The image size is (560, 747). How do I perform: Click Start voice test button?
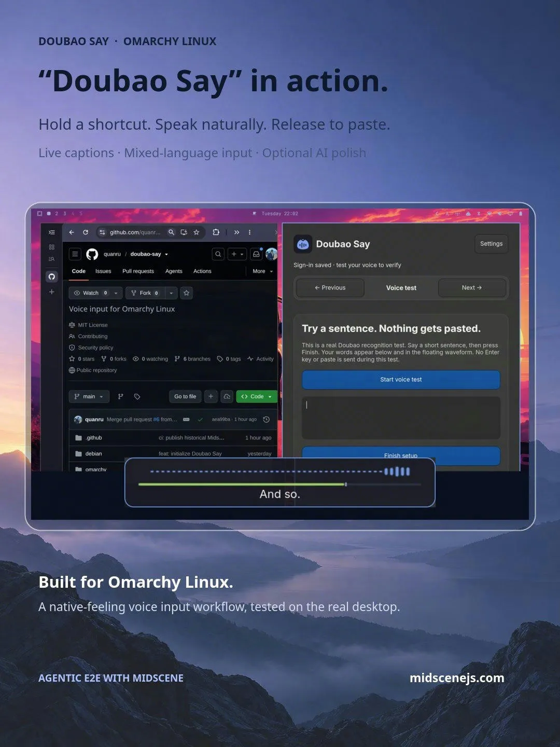tap(401, 380)
